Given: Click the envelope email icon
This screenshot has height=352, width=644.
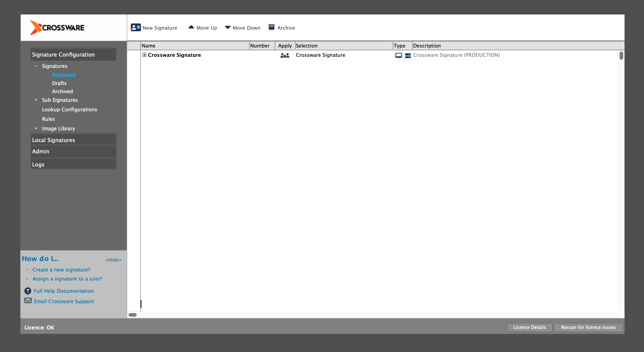Looking at the screenshot, I should (x=28, y=300).
